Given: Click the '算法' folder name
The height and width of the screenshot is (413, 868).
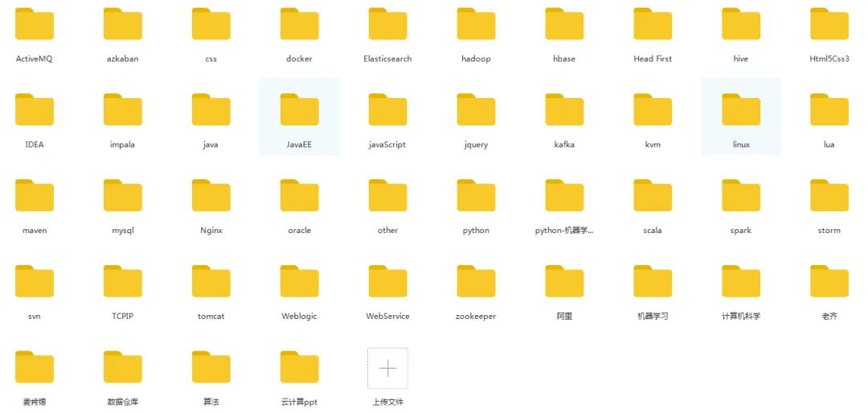Looking at the screenshot, I should [211, 402].
